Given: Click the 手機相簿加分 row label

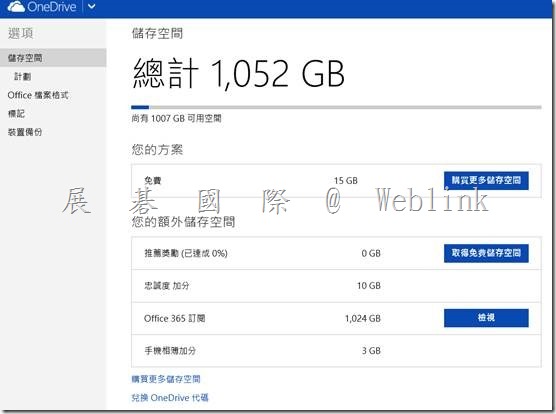Looking at the screenshot, I should coord(170,351).
